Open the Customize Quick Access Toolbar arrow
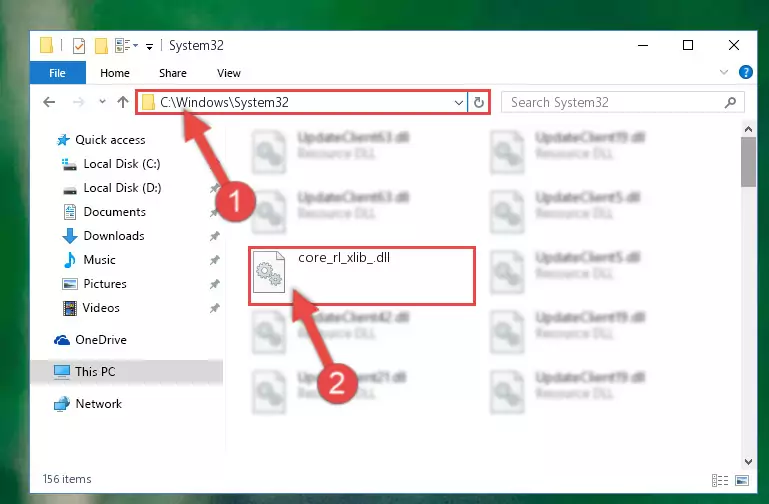 pyautogui.click(x=149, y=46)
